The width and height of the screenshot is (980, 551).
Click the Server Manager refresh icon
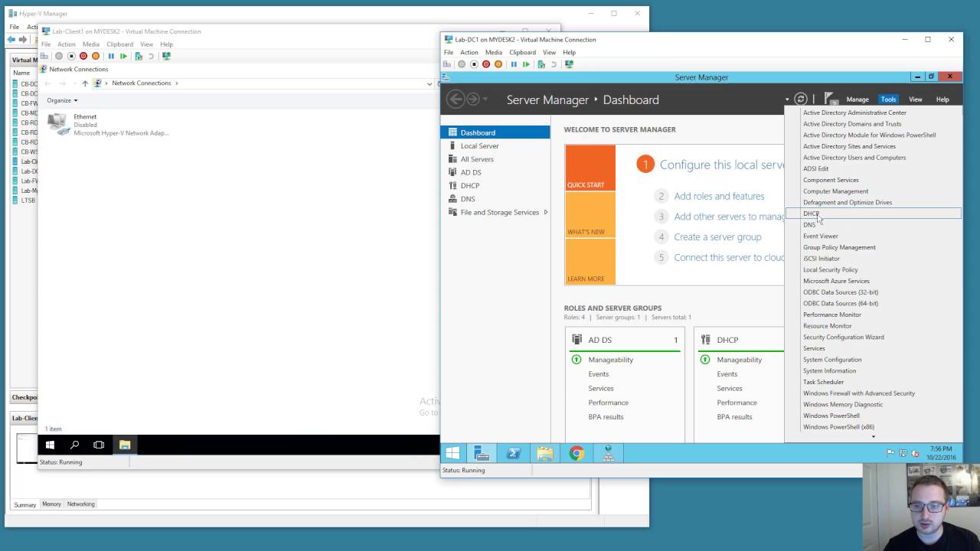tap(801, 99)
